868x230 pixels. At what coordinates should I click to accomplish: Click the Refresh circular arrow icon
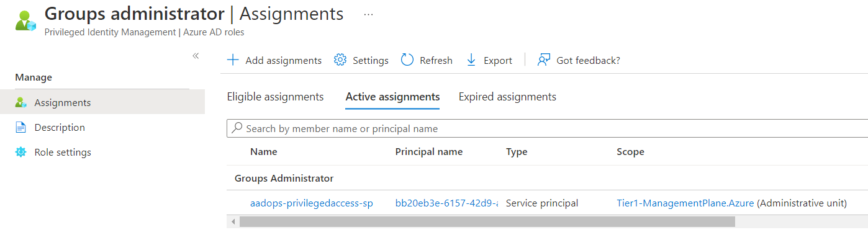coord(407,60)
